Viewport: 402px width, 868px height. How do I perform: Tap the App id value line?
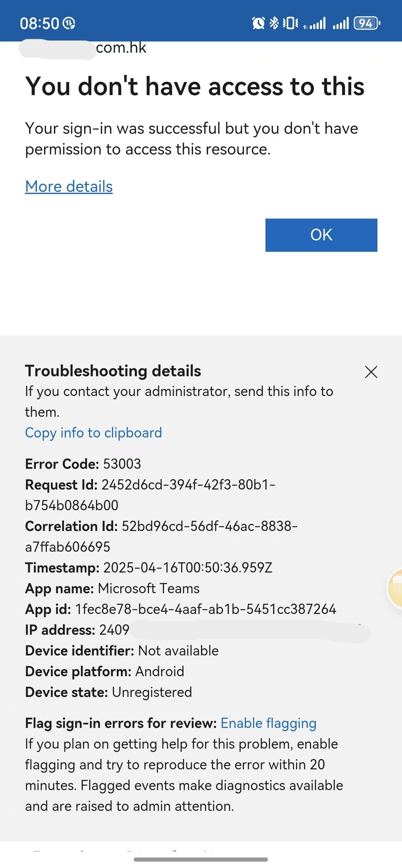pyautogui.click(x=181, y=609)
